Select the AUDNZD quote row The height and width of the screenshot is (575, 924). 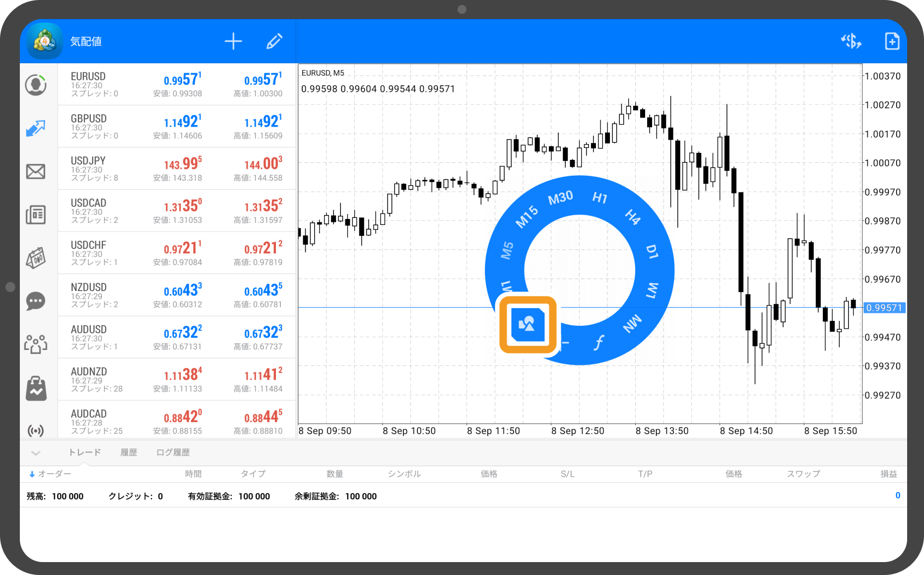177,380
